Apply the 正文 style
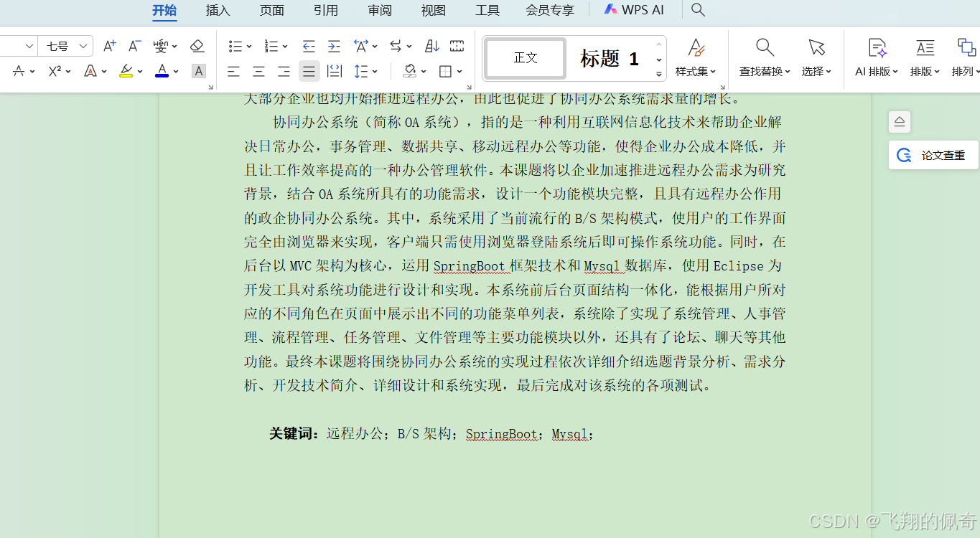This screenshot has width=980, height=538. 526,58
